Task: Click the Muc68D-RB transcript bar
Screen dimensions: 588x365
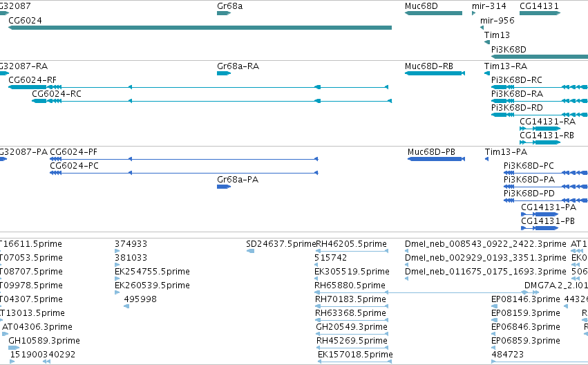Action: pos(435,73)
